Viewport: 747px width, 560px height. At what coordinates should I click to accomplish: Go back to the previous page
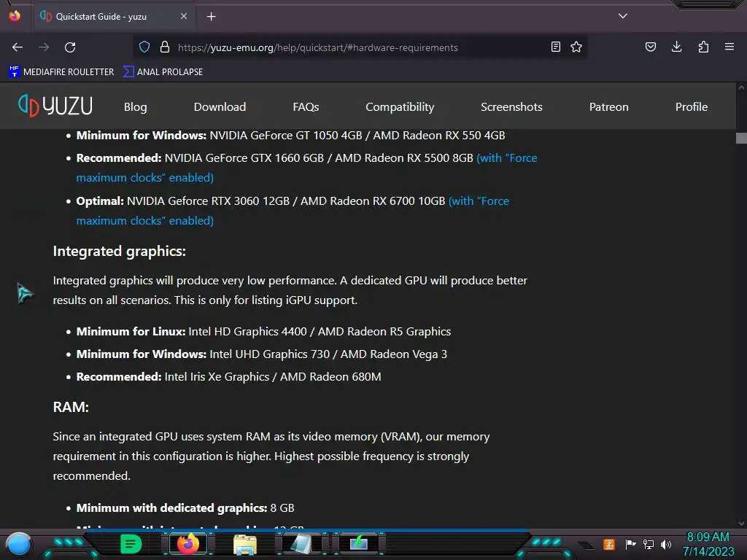[x=18, y=47]
